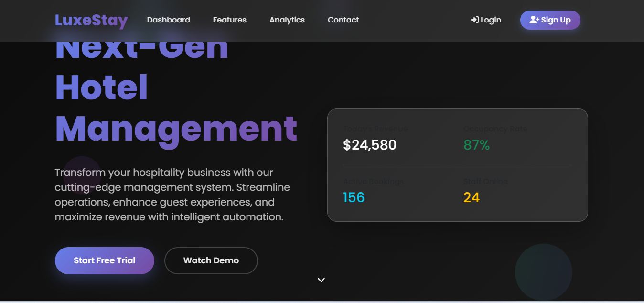Screen dimensions: 644x303
Task: Click the Staff Online number 24
Action: pos(472,197)
